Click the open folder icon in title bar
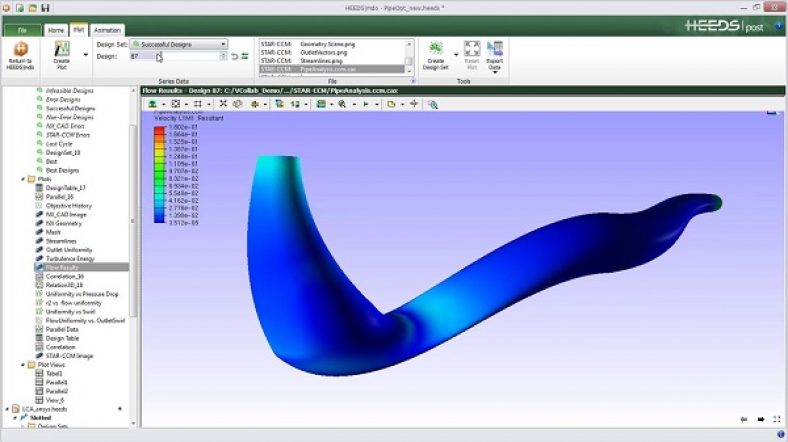The height and width of the screenshot is (442, 788). click(32, 8)
